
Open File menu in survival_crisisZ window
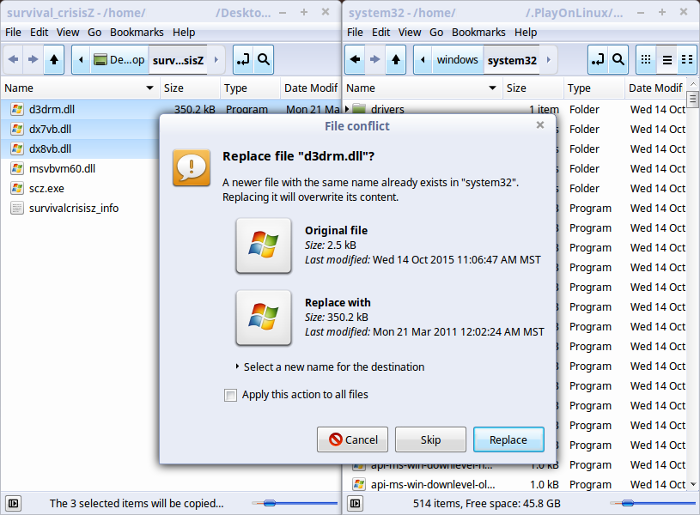(x=13, y=32)
